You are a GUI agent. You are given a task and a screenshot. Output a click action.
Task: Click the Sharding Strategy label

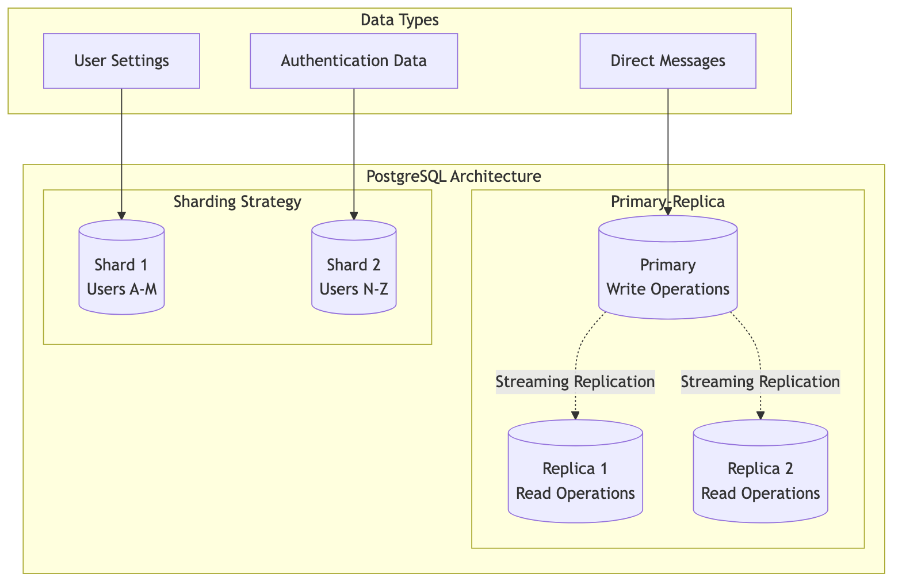[238, 202]
